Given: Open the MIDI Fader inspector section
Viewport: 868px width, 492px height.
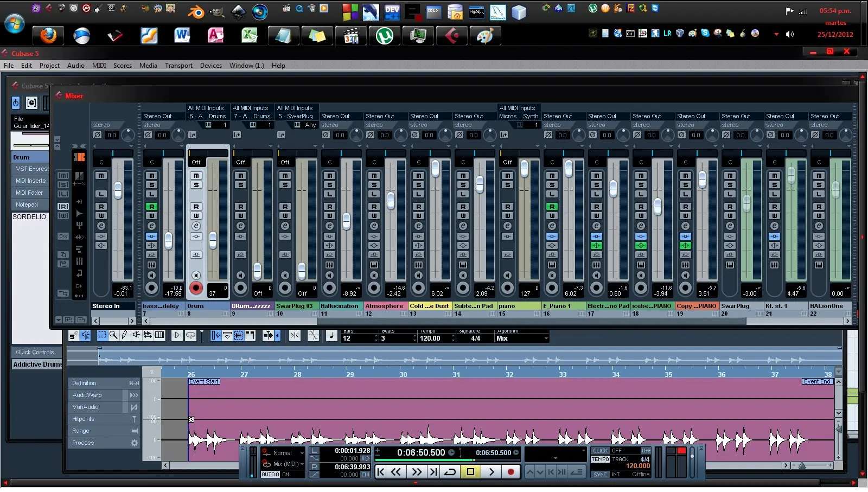Looking at the screenshot, I should (30, 193).
